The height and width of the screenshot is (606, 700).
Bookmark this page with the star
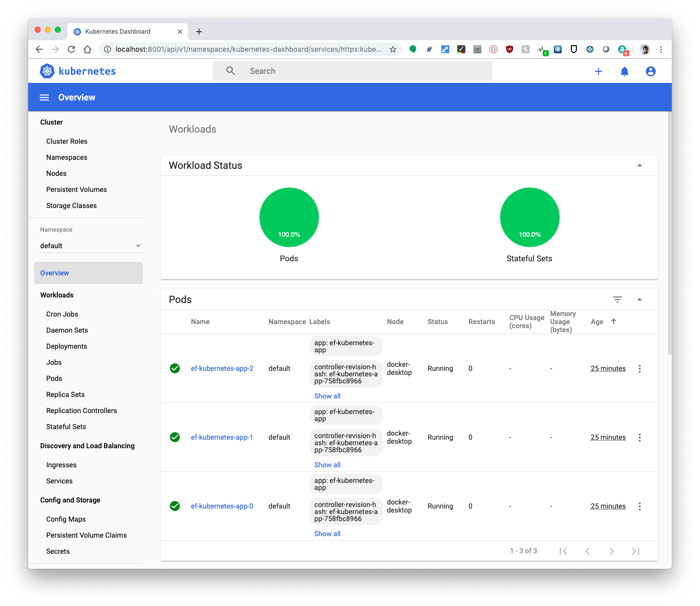pos(393,49)
